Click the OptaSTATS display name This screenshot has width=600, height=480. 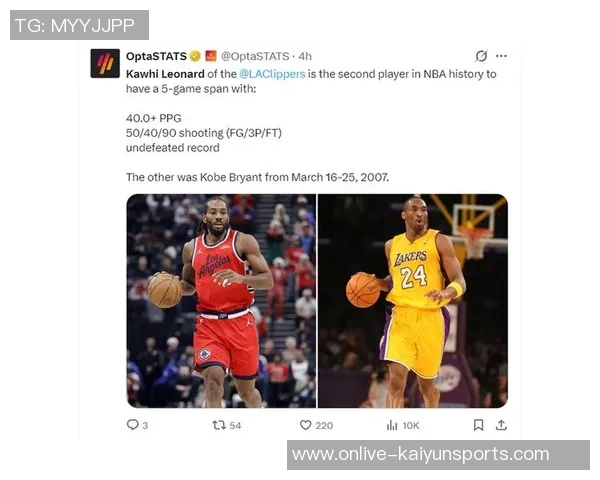(x=156, y=56)
